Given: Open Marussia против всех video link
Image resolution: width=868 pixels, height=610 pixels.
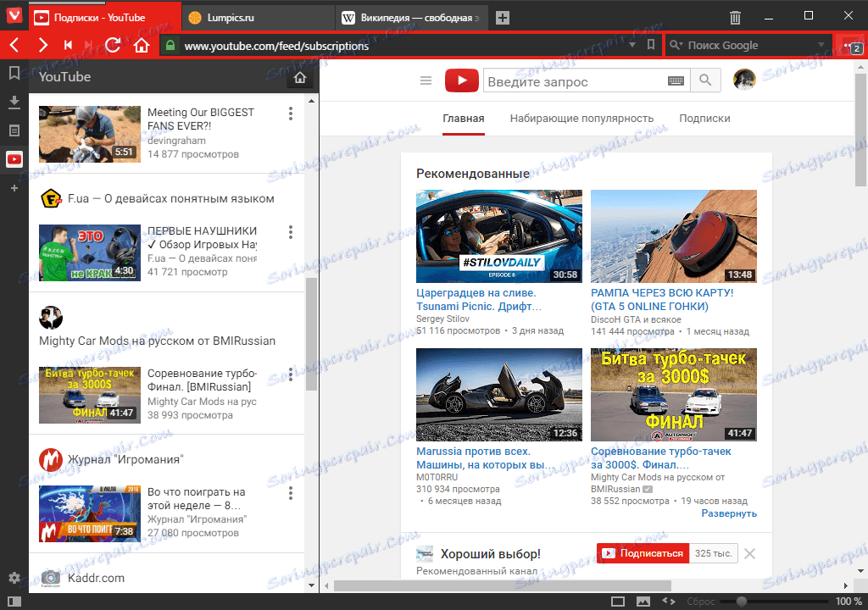Looking at the screenshot, I should (x=486, y=457).
